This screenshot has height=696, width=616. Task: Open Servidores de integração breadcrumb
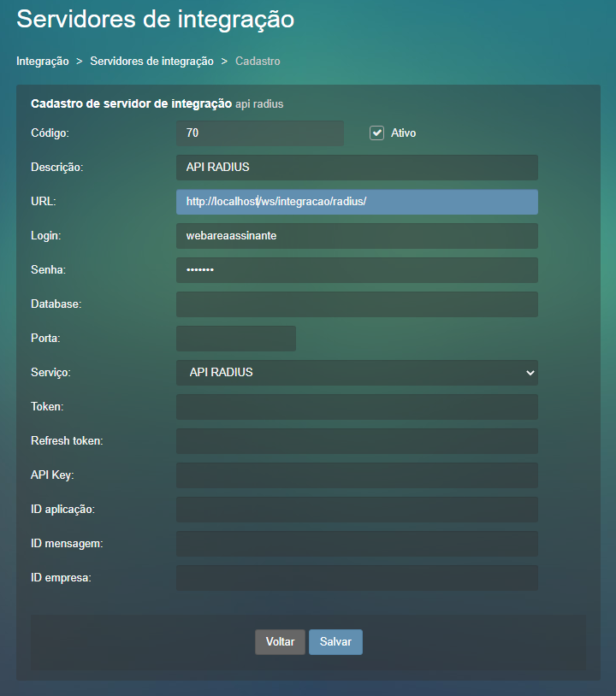(x=151, y=62)
